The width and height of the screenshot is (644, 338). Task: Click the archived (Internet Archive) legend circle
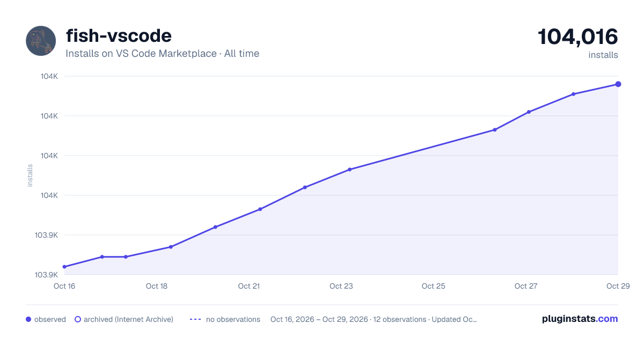(x=77, y=319)
